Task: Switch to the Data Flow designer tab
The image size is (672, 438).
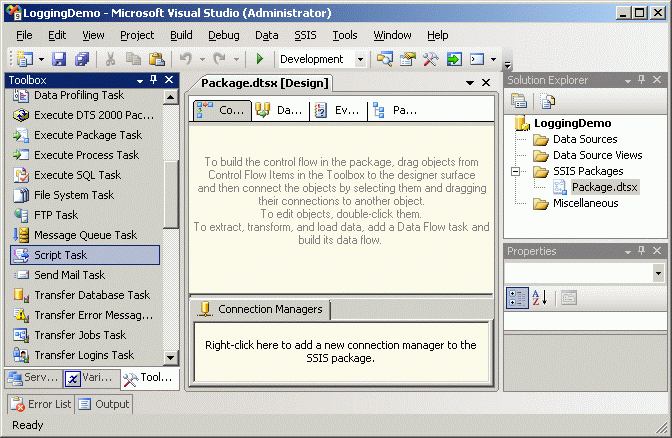Action: click(280, 111)
